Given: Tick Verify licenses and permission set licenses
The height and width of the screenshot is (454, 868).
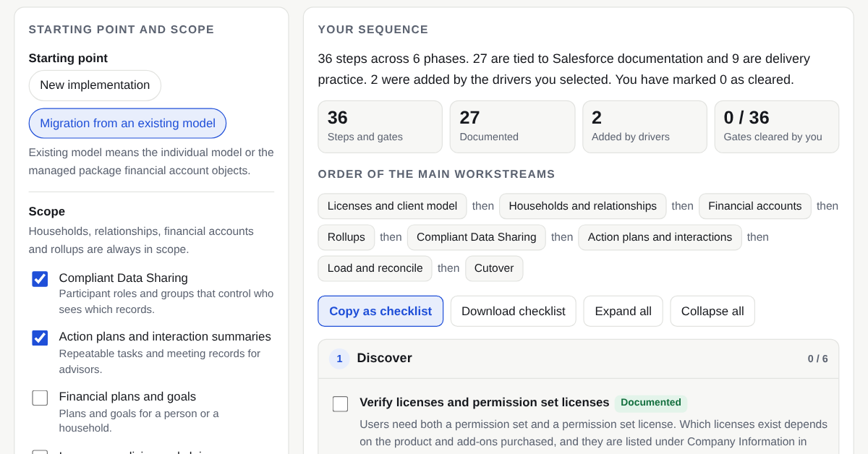Looking at the screenshot, I should [x=340, y=404].
